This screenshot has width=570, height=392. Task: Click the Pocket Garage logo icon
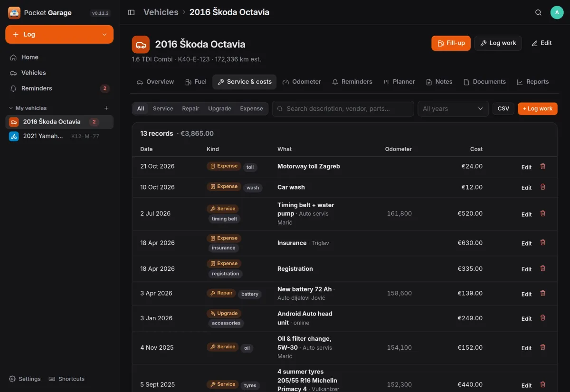tap(14, 13)
